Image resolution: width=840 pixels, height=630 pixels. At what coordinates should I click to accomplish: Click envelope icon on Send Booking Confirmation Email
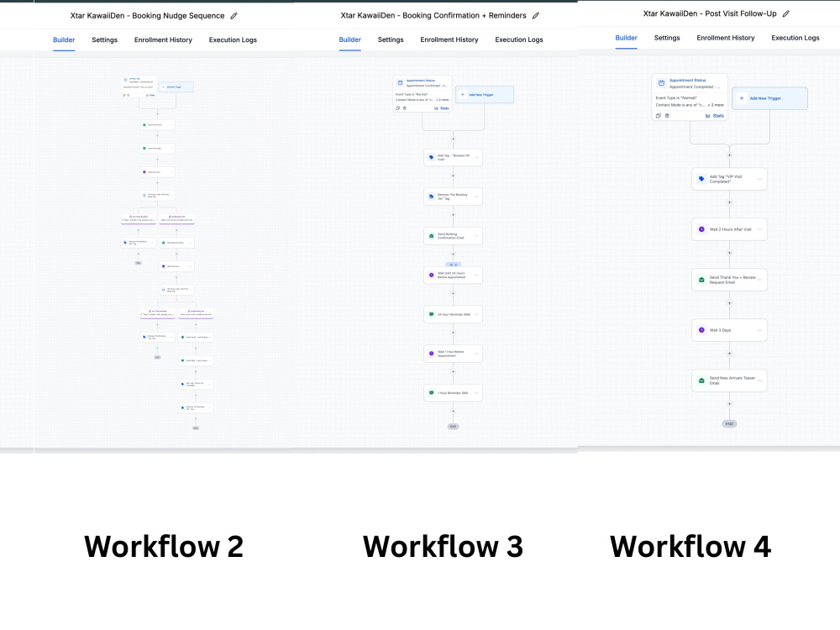(x=431, y=236)
